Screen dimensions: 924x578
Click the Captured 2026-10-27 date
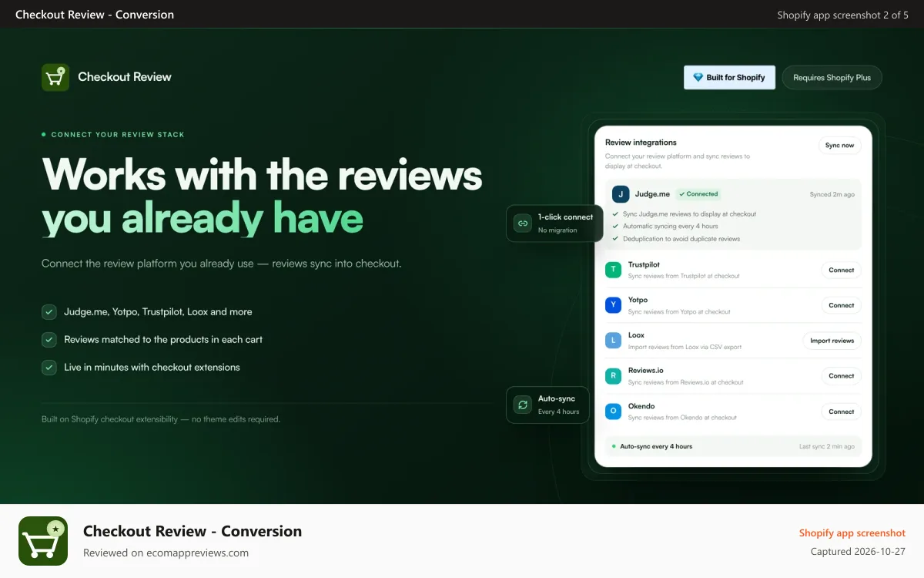click(858, 552)
